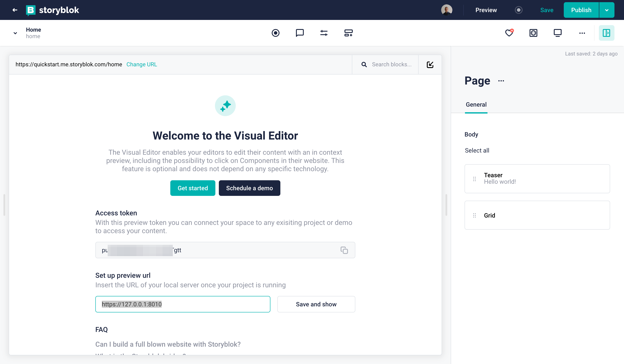Viewport: 624px width, 364px height.
Task: Click the Preview button in the header
Action: [486, 10]
